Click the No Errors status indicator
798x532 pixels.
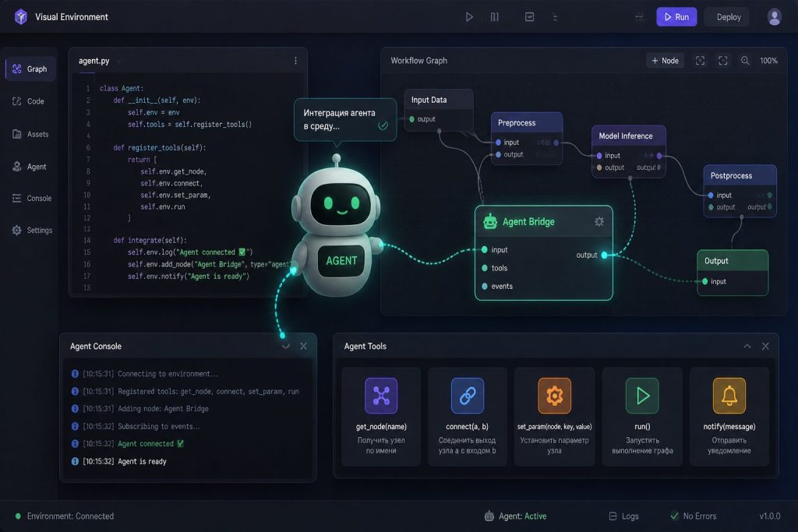click(x=693, y=516)
